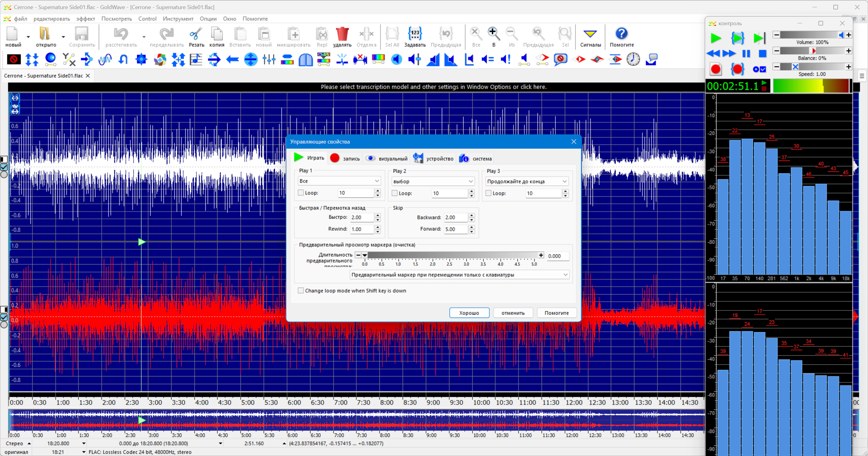Image resolution: width=868 pixels, height=456 pixels.
Task: Click the blue sine wave effect icon
Action: (x=105, y=59)
